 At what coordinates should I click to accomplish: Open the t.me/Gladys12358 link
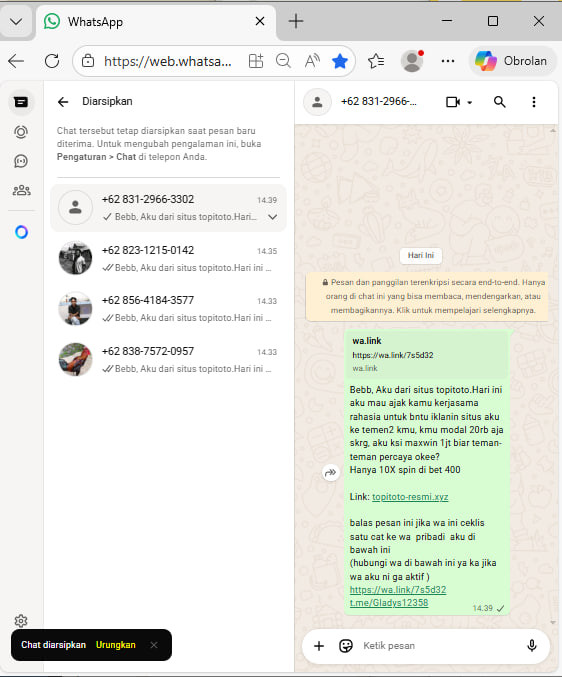[389, 603]
